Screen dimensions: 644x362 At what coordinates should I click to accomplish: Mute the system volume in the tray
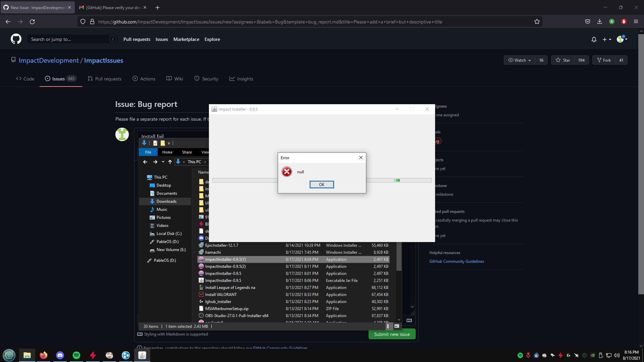coord(616,355)
